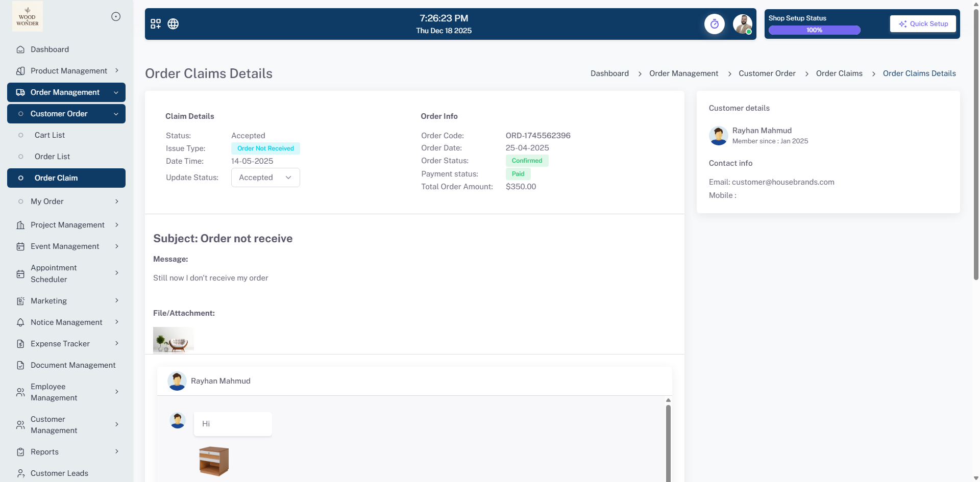The image size is (980, 482).
Task: Click the Document Management sidebar item
Action: tap(73, 365)
